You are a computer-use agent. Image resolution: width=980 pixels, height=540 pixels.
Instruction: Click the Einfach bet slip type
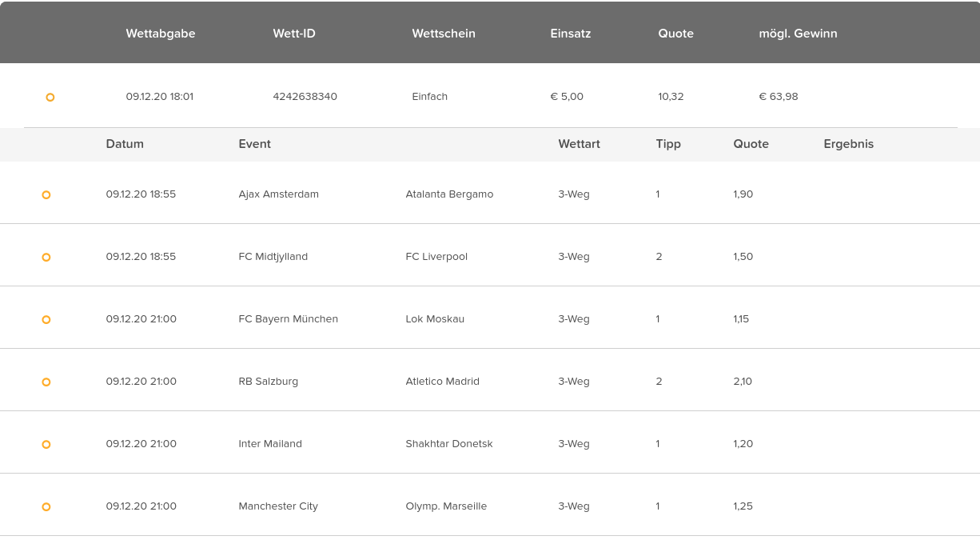pos(429,96)
